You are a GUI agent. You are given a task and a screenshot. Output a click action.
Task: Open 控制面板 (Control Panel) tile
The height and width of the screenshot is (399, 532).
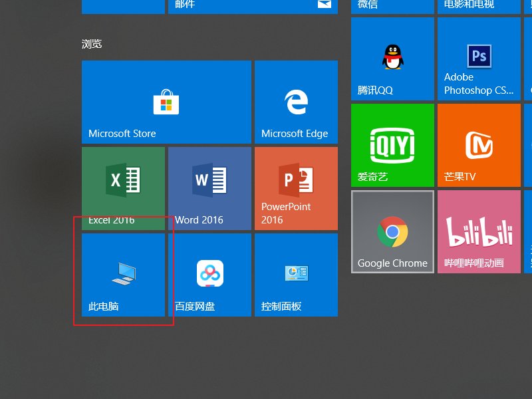296,275
